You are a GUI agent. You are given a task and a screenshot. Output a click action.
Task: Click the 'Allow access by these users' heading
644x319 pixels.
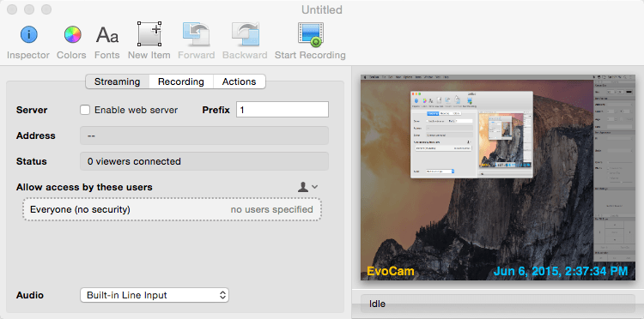(84, 188)
